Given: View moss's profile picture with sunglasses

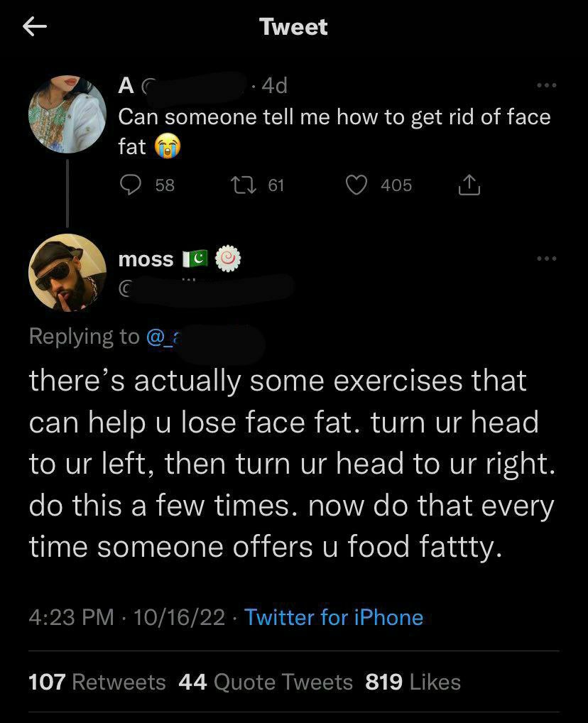Looking at the screenshot, I should pyautogui.click(x=67, y=273).
